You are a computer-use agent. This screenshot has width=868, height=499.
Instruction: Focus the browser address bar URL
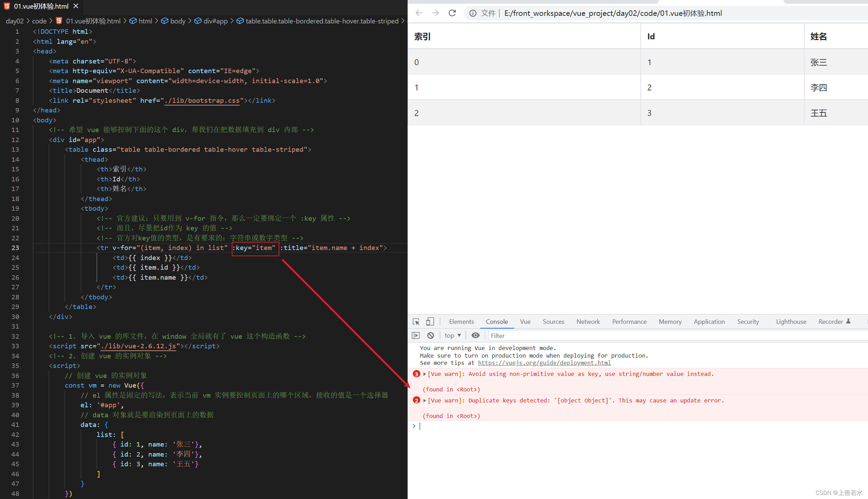613,13
